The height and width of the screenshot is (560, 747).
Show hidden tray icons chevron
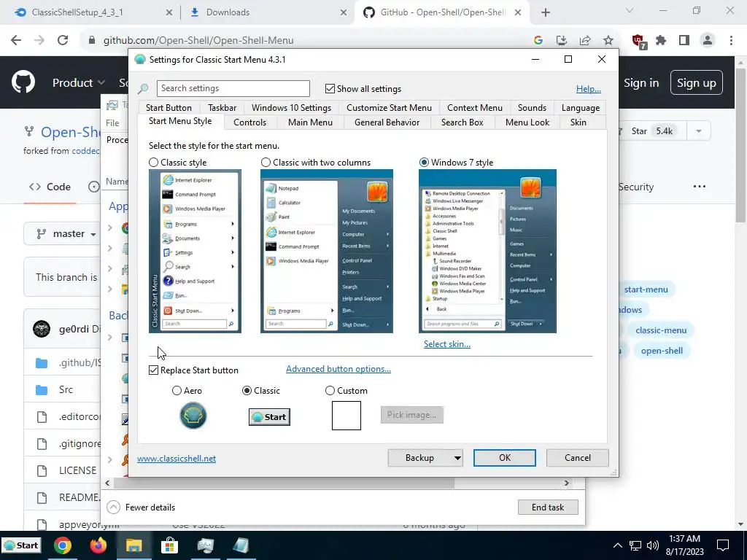[x=617, y=545]
